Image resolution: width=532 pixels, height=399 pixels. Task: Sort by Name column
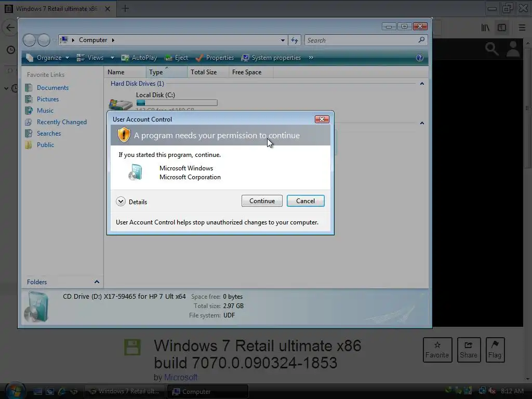point(125,72)
